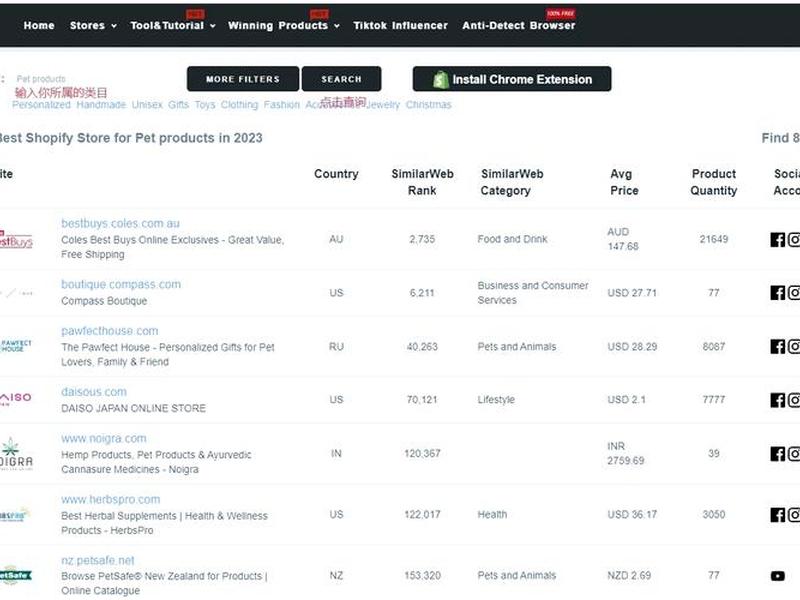Select the Unisex tag

coord(147,105)
